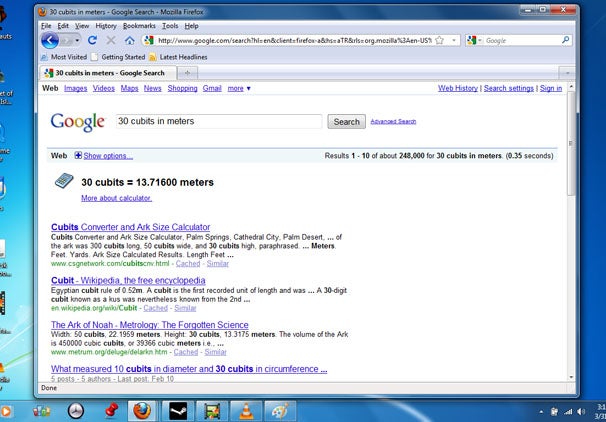Click the page vertical scrollbar thumb
606x422 pixels.
pos(571,143)
